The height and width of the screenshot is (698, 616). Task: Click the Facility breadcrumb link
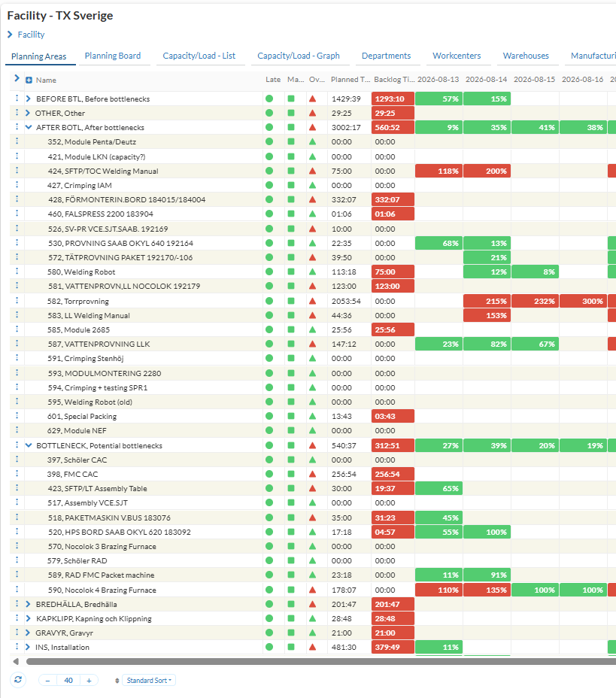(x=31, y=35)
